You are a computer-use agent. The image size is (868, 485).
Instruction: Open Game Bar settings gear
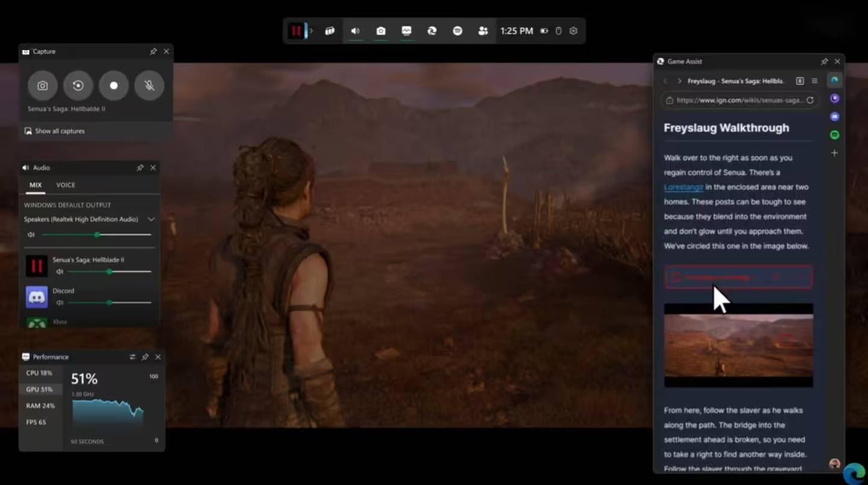point(573,31)
